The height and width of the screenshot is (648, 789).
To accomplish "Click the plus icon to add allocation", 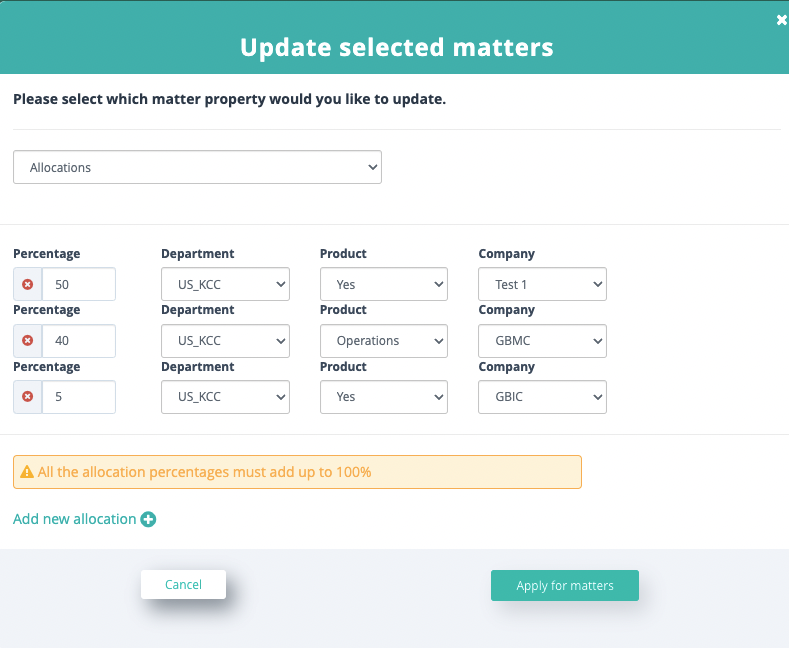I will 148,519.
